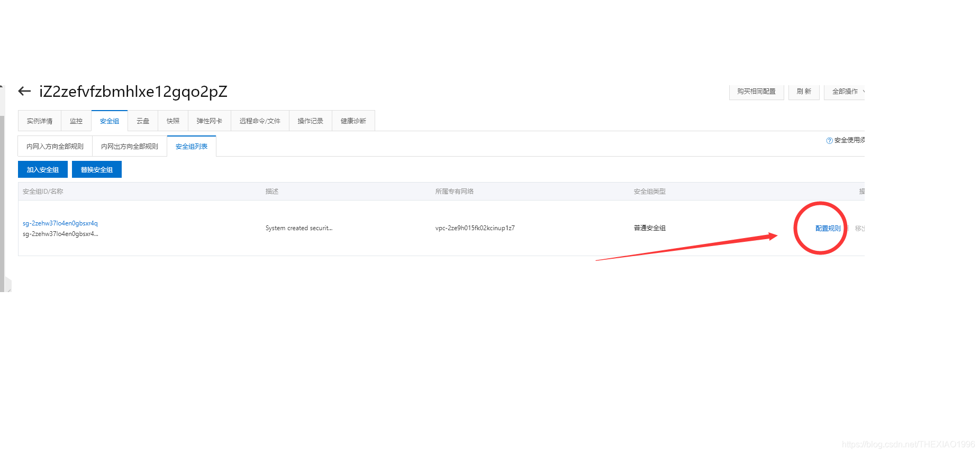Open the 操作记录 tab
The image size is (980, 454).
(310, 121)
